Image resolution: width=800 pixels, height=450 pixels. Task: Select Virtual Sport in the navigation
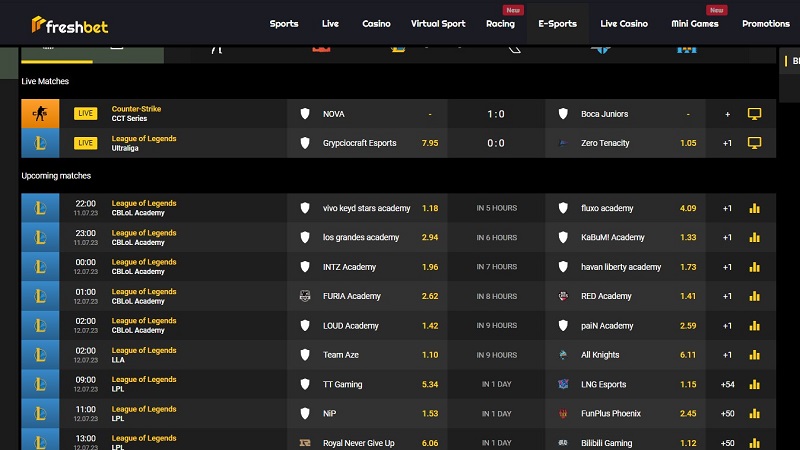point(438,23)
